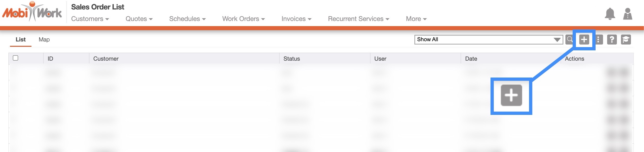Open help with the question mark icon
The width and height of the screenshot is (644, 152).
pyautogui.click(x=612, y=40)
